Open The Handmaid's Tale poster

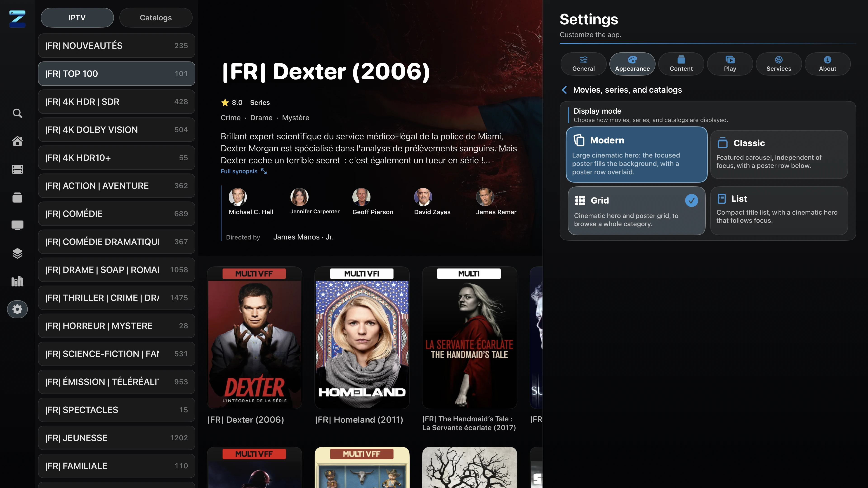tap(469, 338)
